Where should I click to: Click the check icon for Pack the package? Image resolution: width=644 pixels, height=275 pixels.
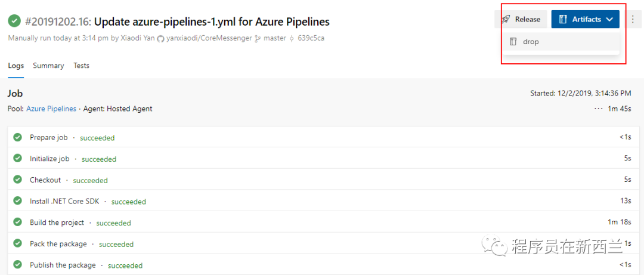click(x=17, y=243)
